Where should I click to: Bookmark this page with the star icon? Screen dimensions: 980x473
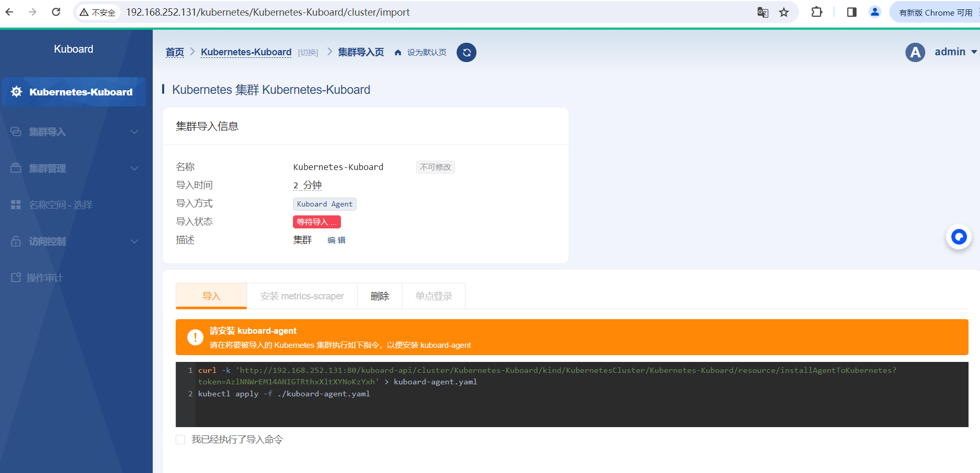point(783,13)
